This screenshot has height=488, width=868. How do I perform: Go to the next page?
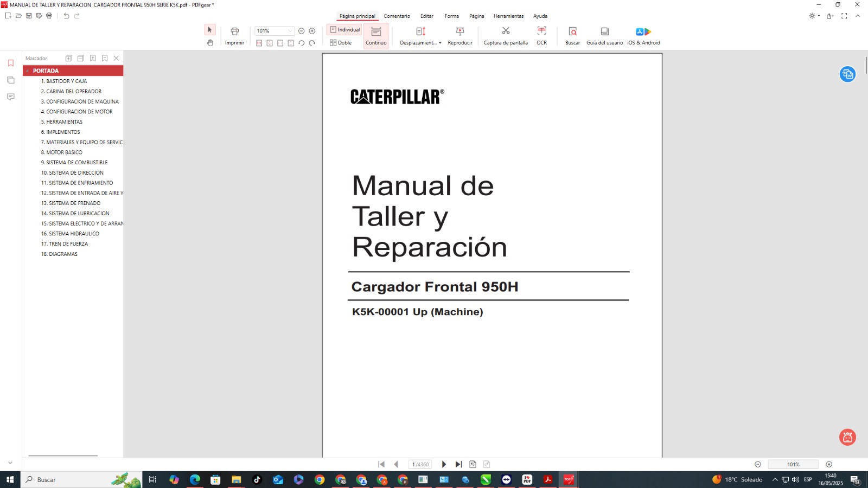[x=444, y=464]
